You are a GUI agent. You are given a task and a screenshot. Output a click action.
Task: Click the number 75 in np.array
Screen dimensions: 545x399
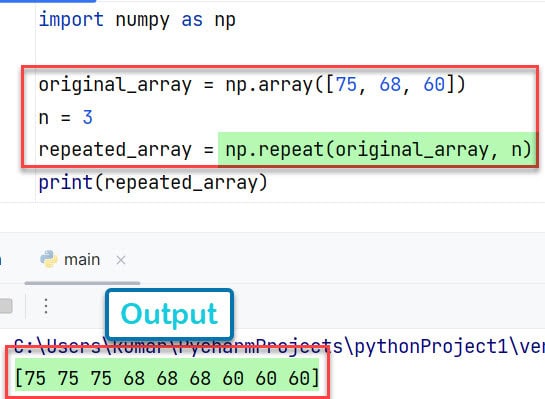pyautogui.click(x=347, y=84)
